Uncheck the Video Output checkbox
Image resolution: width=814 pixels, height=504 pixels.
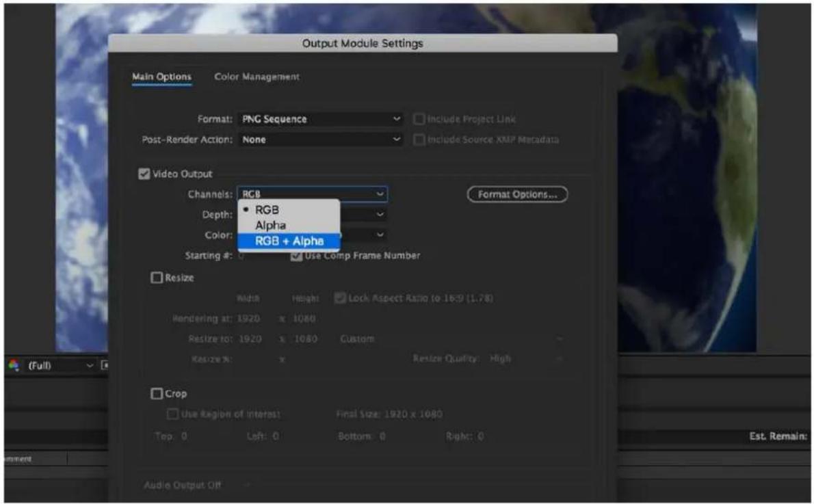[x=144, y=174]
